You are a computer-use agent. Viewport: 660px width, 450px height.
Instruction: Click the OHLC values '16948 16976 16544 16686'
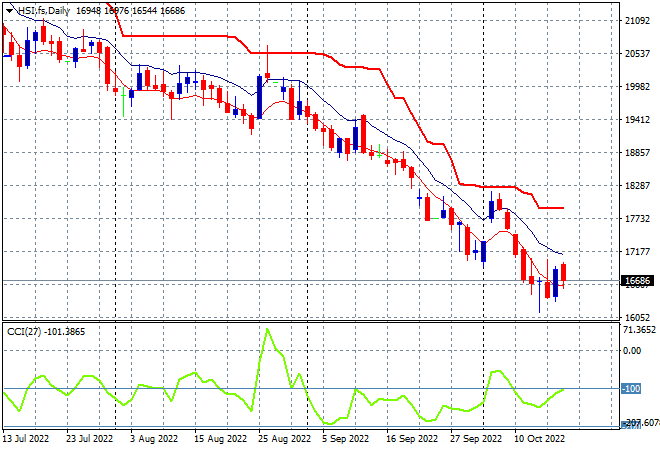click(130, 11)
